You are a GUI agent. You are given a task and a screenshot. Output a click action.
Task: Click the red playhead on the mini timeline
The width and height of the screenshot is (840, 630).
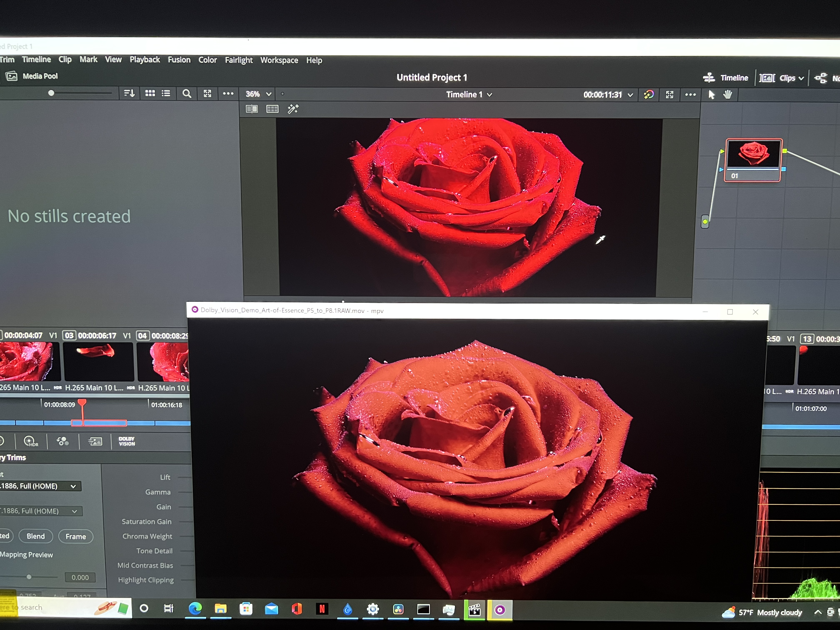point(82,402)
